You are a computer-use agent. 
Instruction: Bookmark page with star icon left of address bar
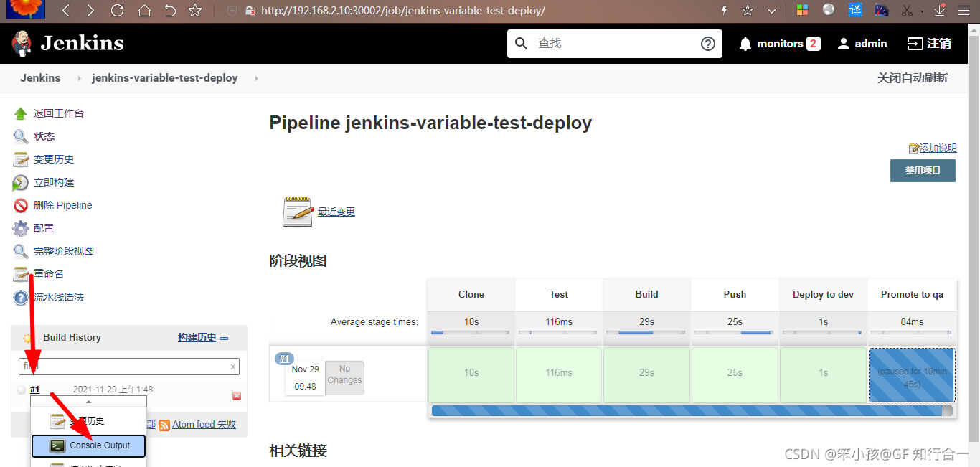click(x=194, y=11)
